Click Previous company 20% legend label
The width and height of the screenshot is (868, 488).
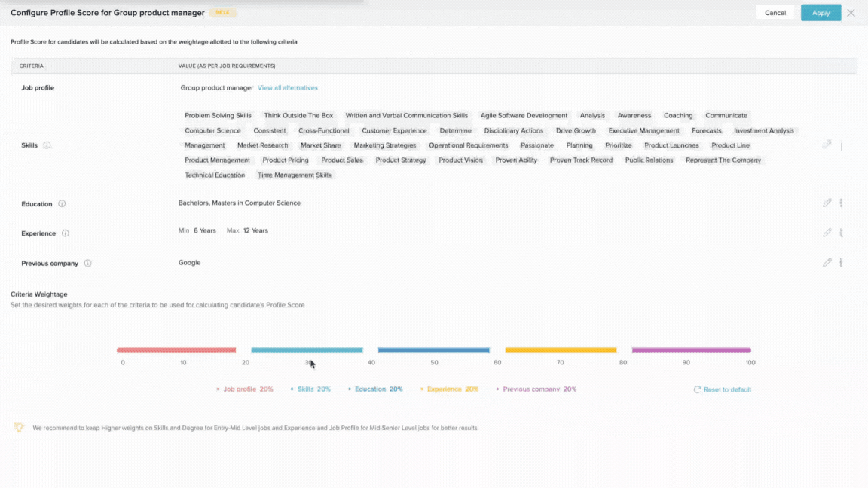click(x=539, y=389)
